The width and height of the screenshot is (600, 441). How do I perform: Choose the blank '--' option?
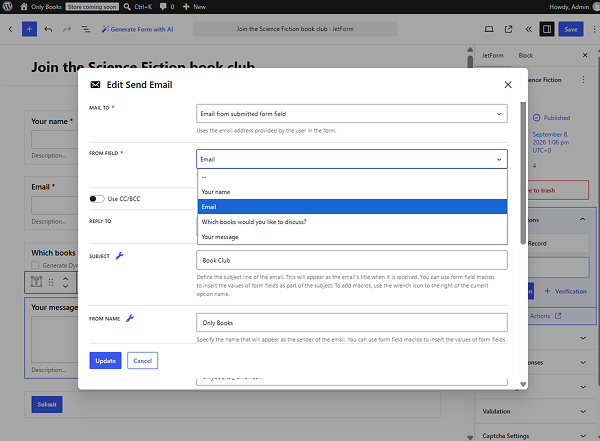[x=352, y=177]
